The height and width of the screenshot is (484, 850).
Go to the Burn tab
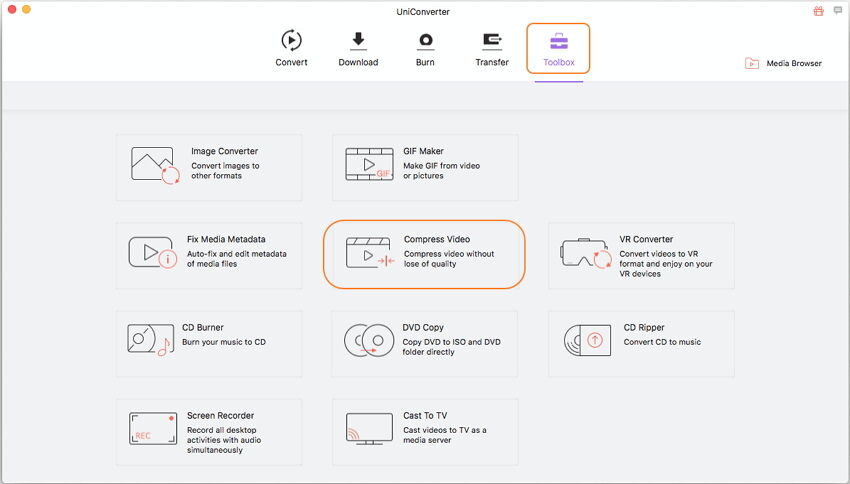[425, 48]
